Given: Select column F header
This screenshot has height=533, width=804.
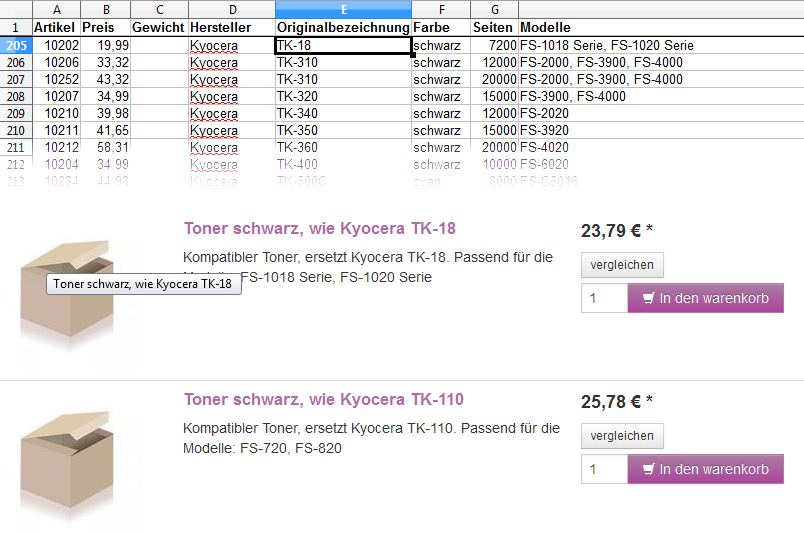Looking at the screenshot, I should click(441, 9).
